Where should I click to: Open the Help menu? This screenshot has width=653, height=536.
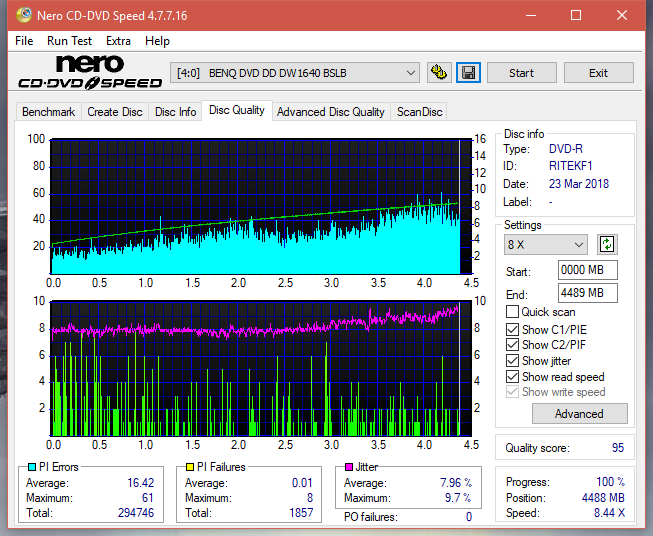click(x=157, y=41)
